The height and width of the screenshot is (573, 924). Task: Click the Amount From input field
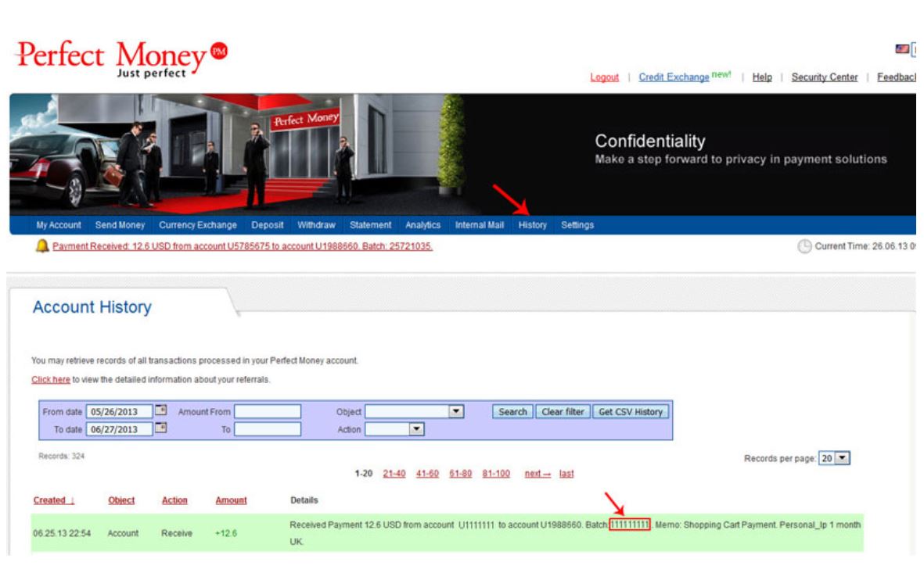(x=268, y=411)
